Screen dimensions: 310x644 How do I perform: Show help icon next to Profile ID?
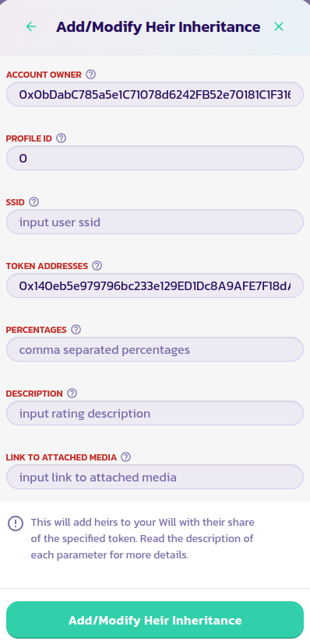[61, 138]
